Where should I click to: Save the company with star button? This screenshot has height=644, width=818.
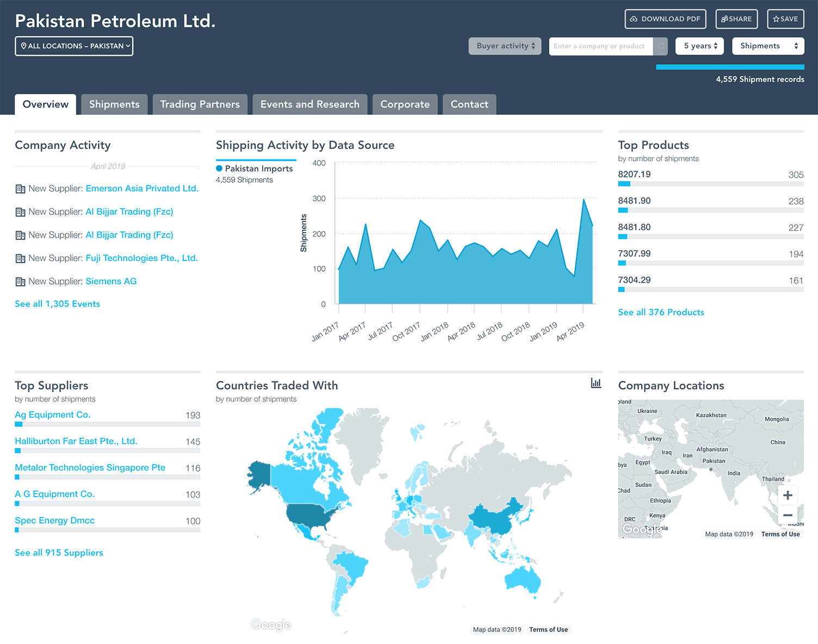pyautogui.click(x=785, y=19)
